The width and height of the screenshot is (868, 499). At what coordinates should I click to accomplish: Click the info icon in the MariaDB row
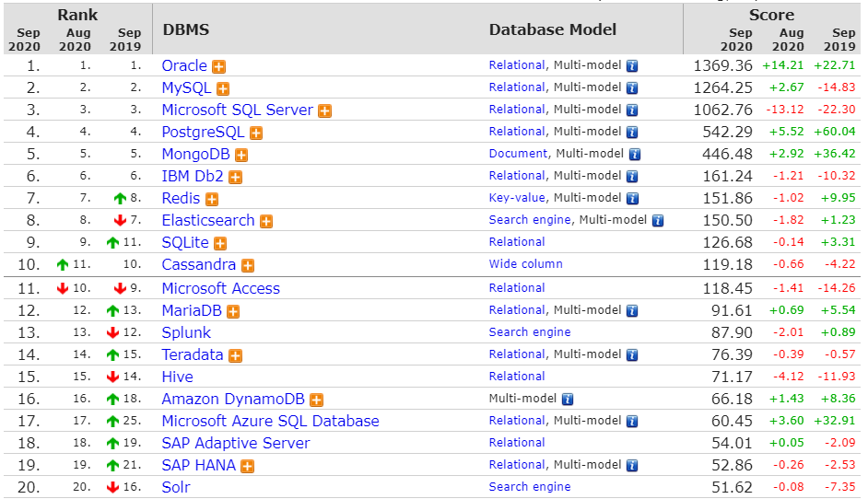pos(632,311)
